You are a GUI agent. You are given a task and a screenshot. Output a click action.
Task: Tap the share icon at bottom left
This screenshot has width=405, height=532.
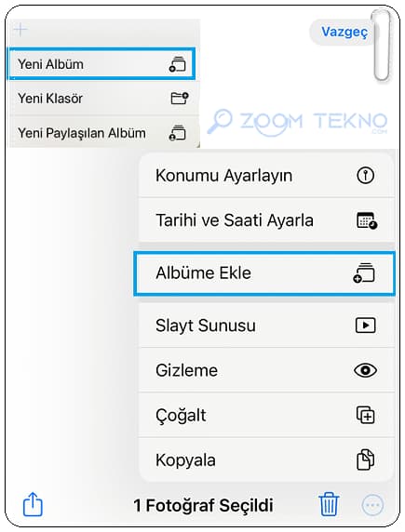coord(33,504)
